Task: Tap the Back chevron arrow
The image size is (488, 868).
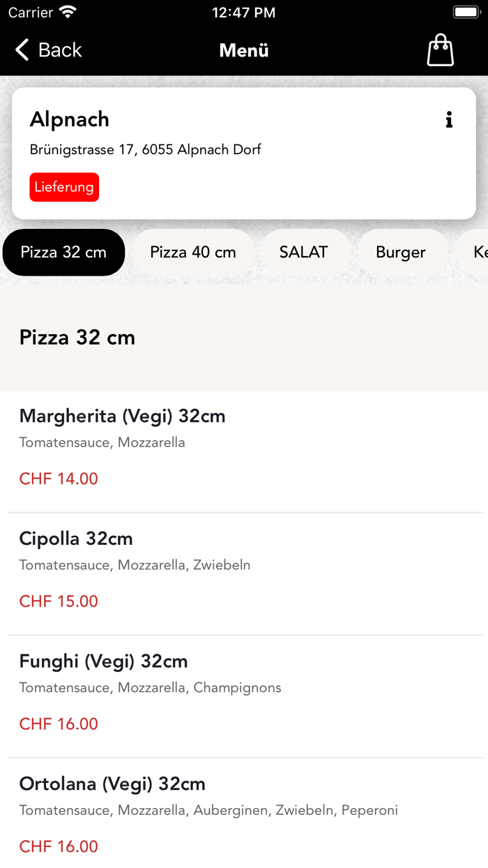Action: point(21,50)
